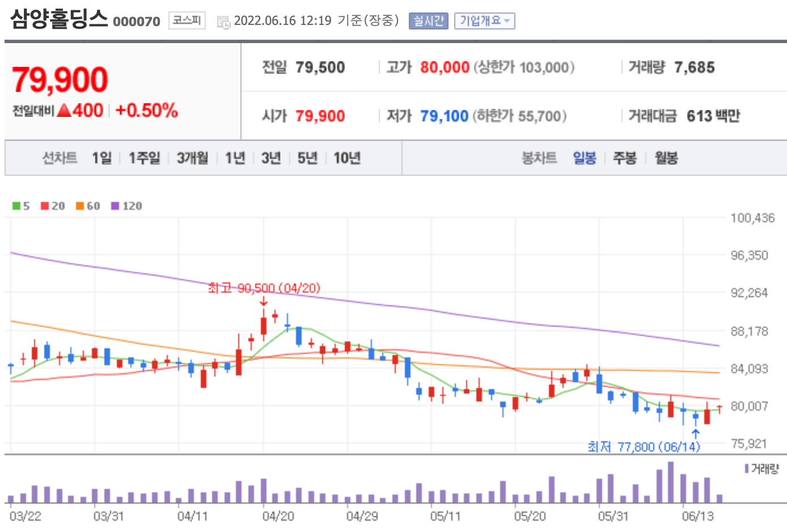Click the 04/20 date axis label
The width and height of the screenshot is (787, 532).
coord(278,516)
